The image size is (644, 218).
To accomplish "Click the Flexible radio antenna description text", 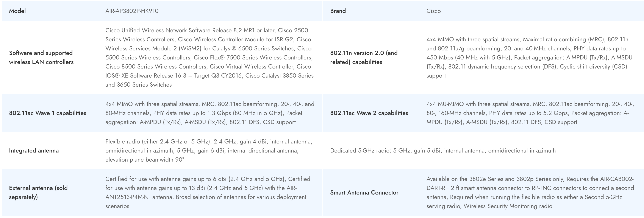I will pyautogui.click(x=209, y=151).
